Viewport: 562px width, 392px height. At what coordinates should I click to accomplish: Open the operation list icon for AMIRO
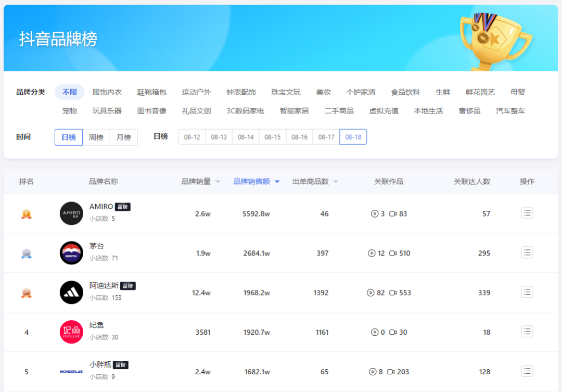click(x=527, y=213)
